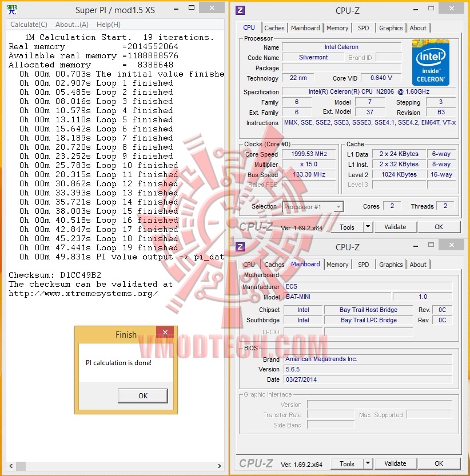Image resolution: width=470 pixels, height=476 pixels.
Task: Switch to SPD tab in bottom CPU-Z window
Action: click(363, 265)
